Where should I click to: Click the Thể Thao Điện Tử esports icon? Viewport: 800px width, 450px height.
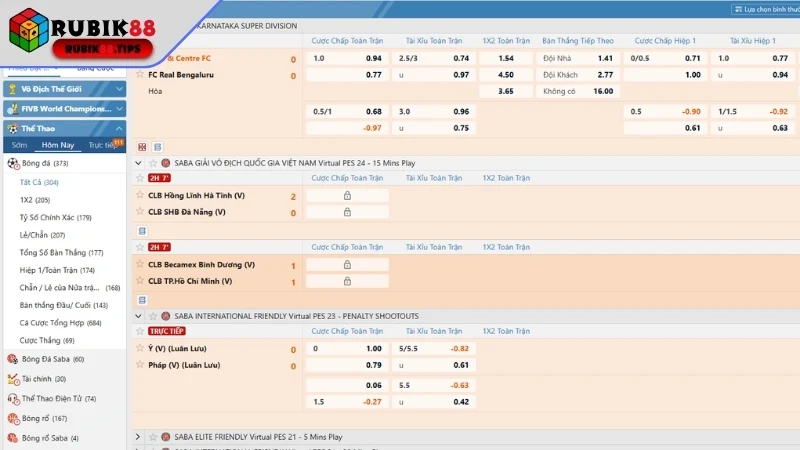click(x=13, y=398)
